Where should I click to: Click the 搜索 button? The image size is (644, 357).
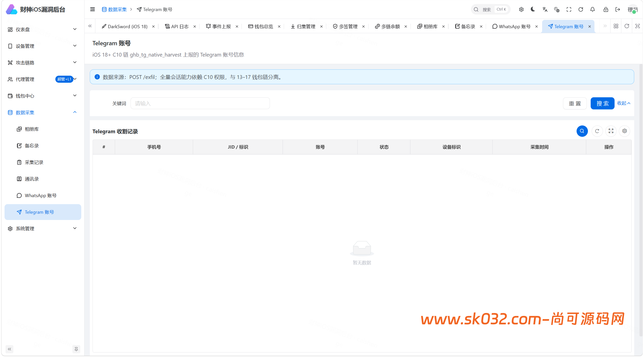pos(602,103)
